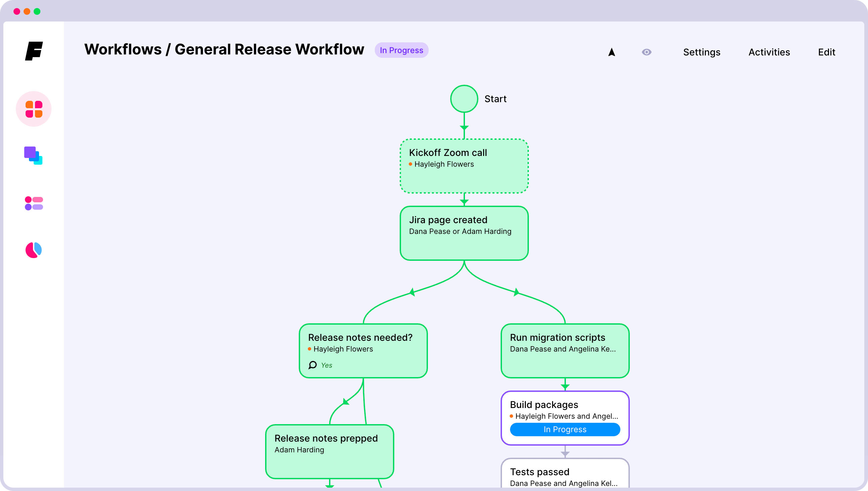
Task: Click the F logo in sidebar
Action: click(x=34, y=51)
